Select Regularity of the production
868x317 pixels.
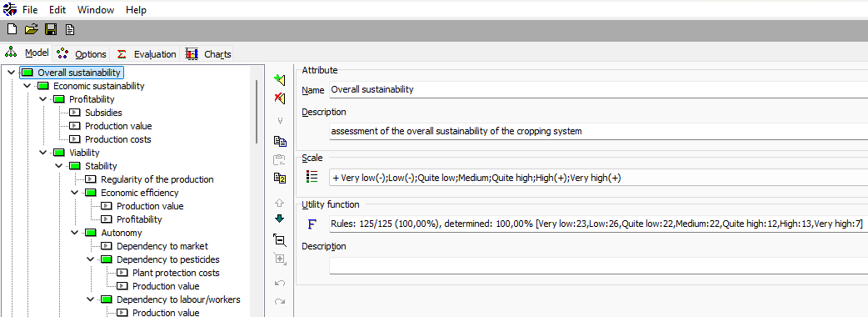pyautogui.click(x=157, y=179)
